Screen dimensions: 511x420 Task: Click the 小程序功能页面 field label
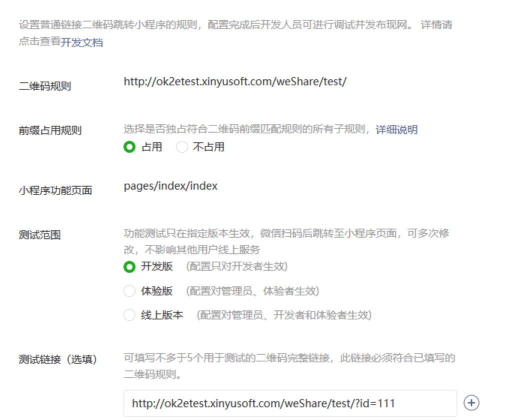point(55,190)
